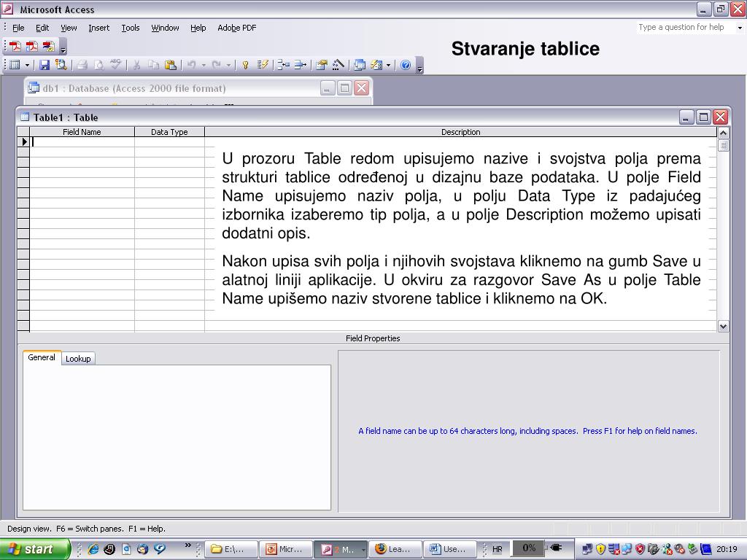Select the first row using its row selector
Screen dimensions: 747x560
[23, 142]
